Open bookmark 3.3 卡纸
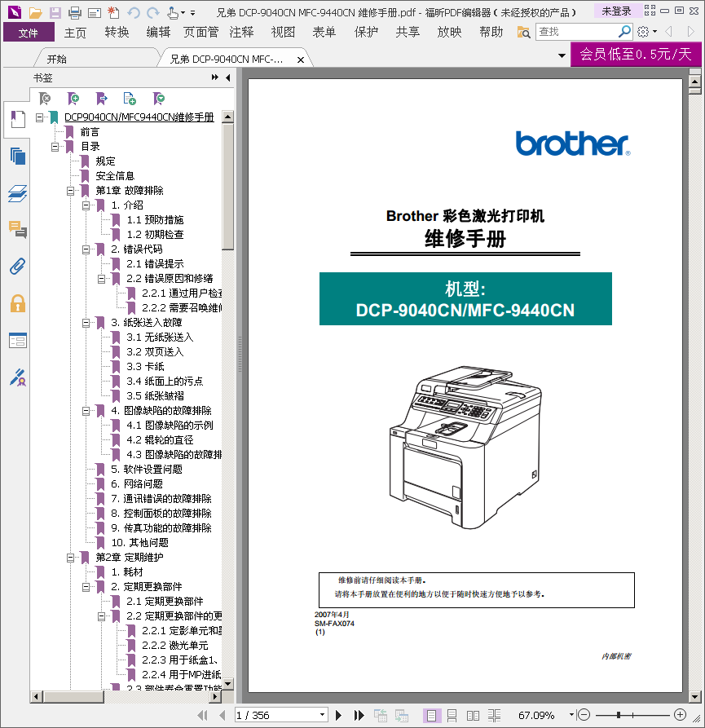705x728 pixels. click(x=145, y=367)
